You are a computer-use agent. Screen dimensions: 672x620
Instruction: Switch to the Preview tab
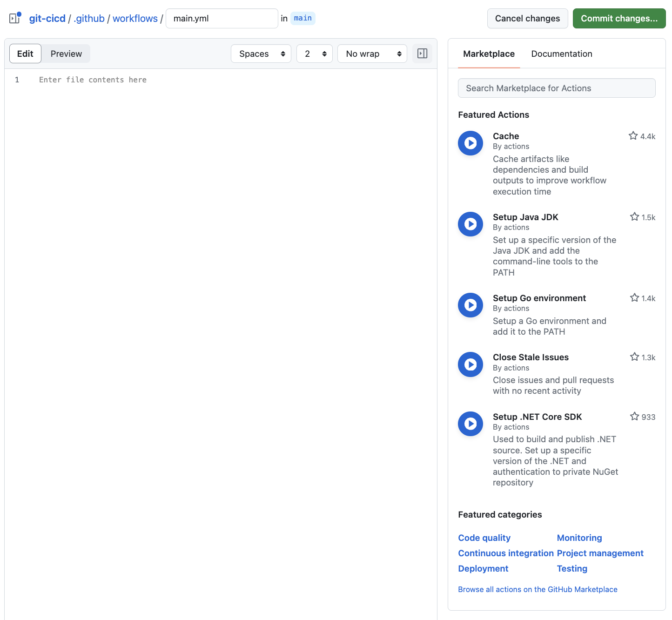pyautogui.click(x=66, y=54)
